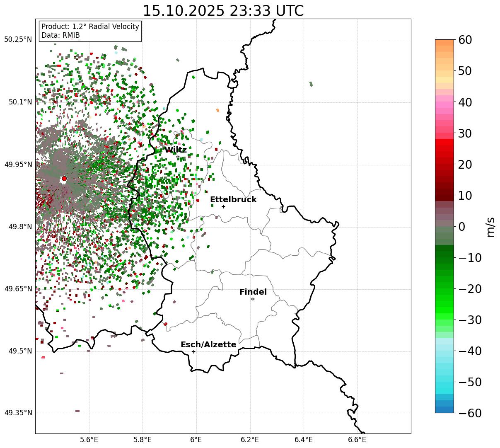Click the 6.4°E longitude label

[304, 440]
